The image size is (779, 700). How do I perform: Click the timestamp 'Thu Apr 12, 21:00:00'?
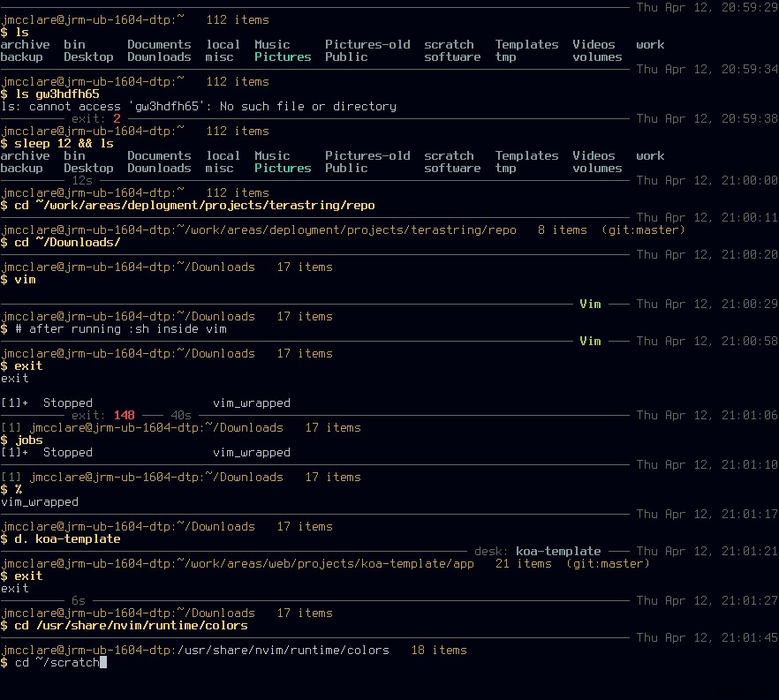click(x=707, y=180)
